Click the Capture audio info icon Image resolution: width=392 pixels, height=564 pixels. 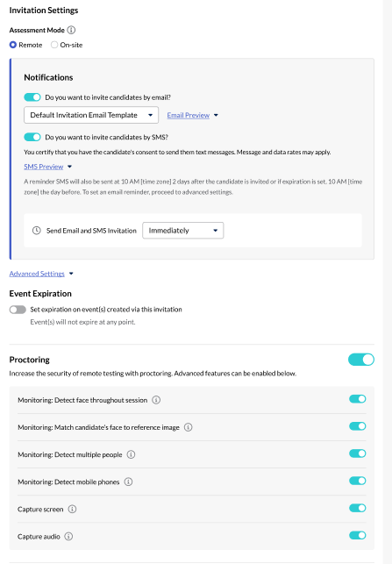(68, 536)
